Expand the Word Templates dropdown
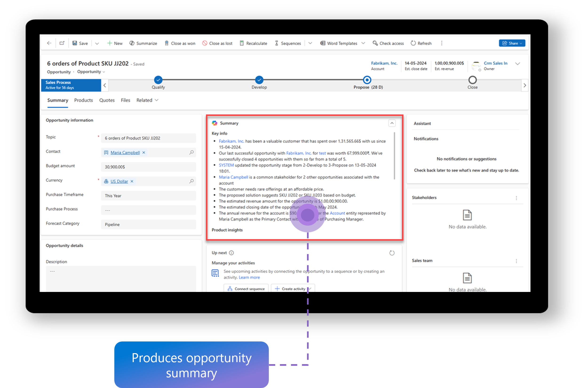588x388 pixels. click(x=363, y=43)
